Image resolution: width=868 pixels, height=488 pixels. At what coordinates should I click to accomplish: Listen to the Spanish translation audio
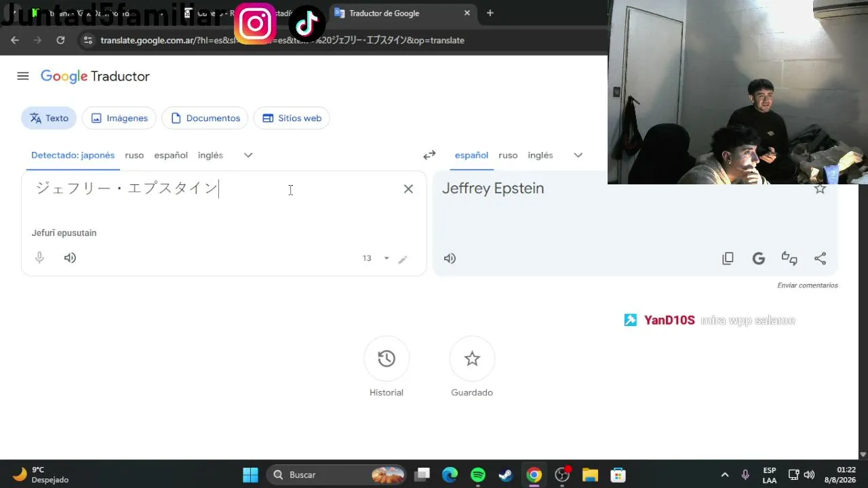(x=450, y=258)
